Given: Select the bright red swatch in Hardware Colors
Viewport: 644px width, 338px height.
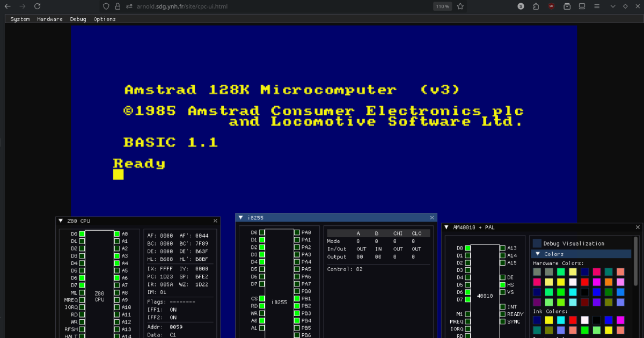Looking at the screenshot, I should pos(585,282).
